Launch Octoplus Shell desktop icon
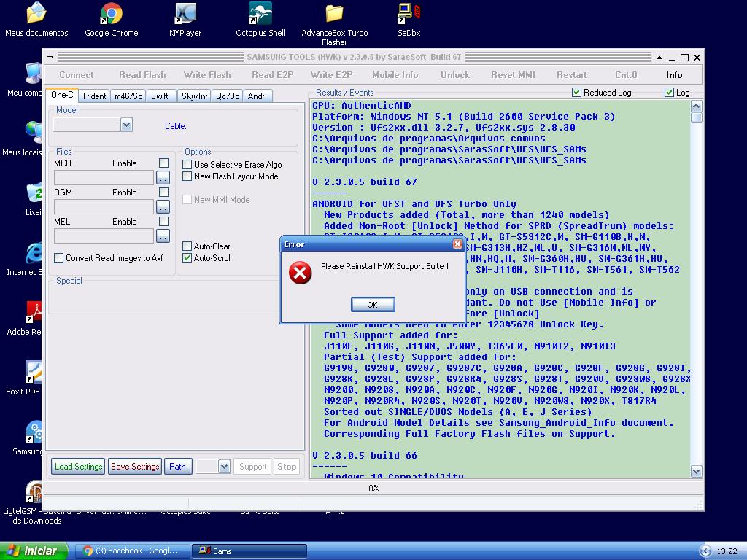747x560 pixels. pyautogui.click(x=260, y=20)
